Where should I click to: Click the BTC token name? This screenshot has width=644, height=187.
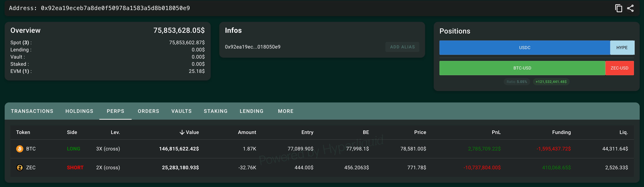tap(31, 149)
